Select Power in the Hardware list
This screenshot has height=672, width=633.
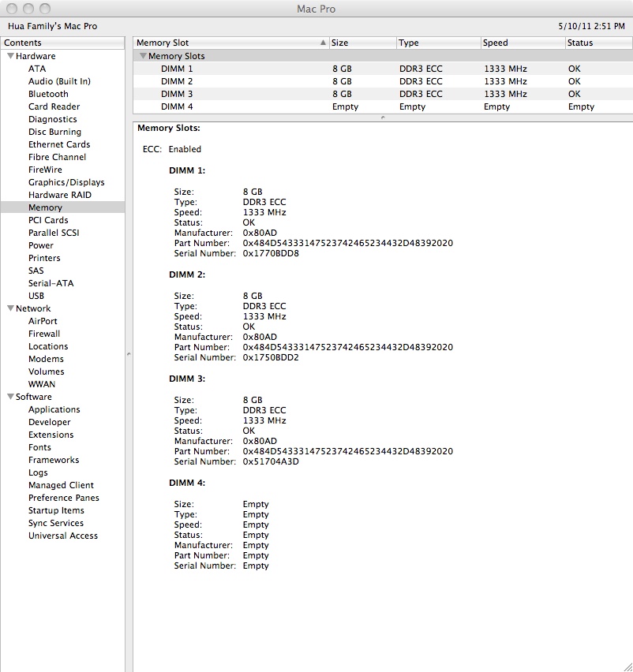click(x=41, y=245)
